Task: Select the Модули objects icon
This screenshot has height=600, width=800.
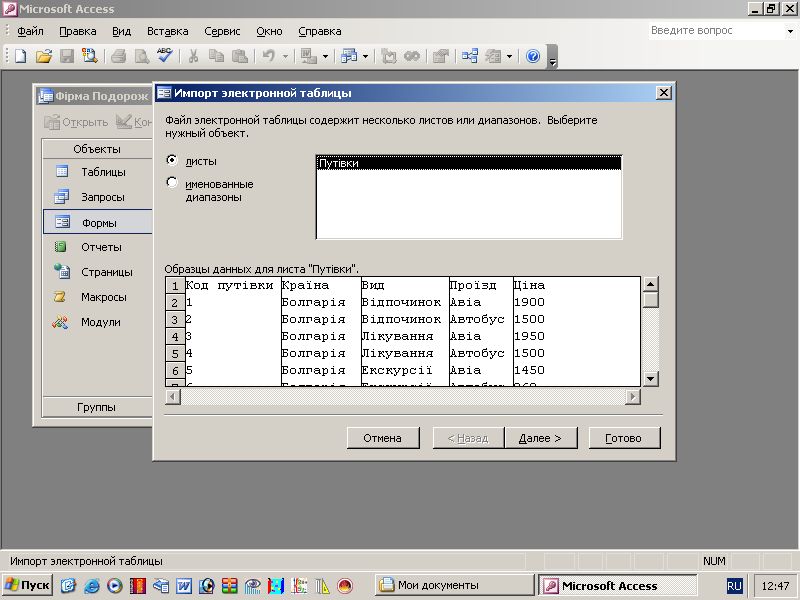Action: pos(60,322)
